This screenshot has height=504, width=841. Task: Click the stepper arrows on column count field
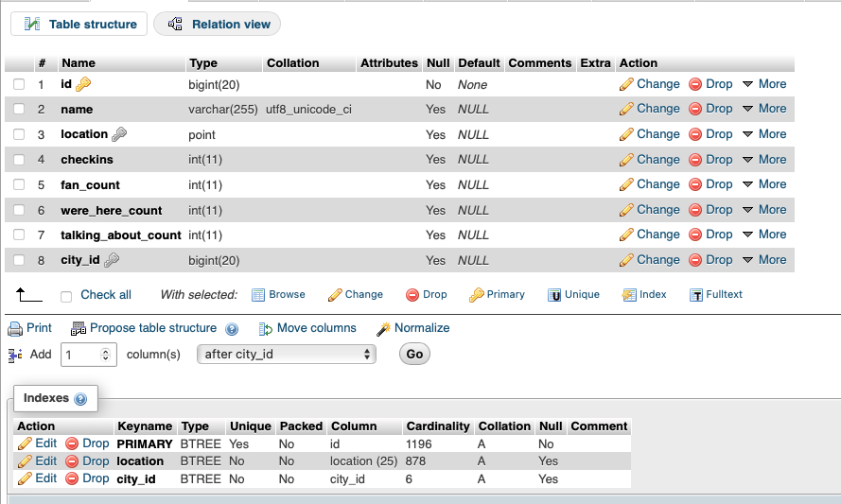click(x=105, y=355)
